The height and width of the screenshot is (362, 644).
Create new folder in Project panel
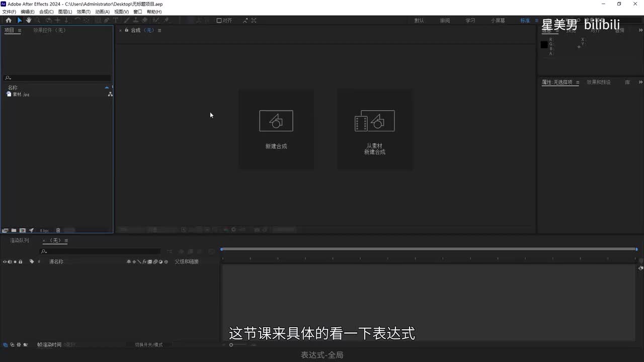click(x=14, y=230)
